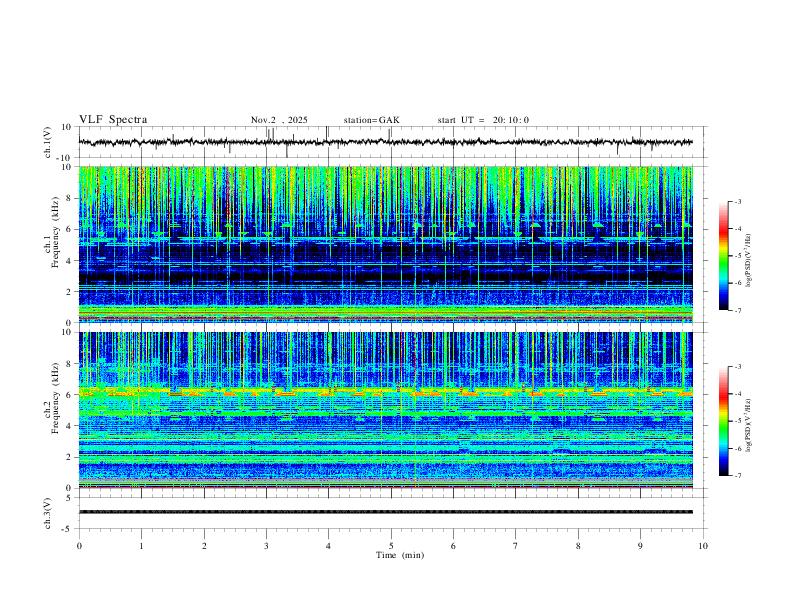The image size is (792, 612).
Task: Click the ch.2 spectrogram panel
Action: pyautogui.click(x=385, y=410)
